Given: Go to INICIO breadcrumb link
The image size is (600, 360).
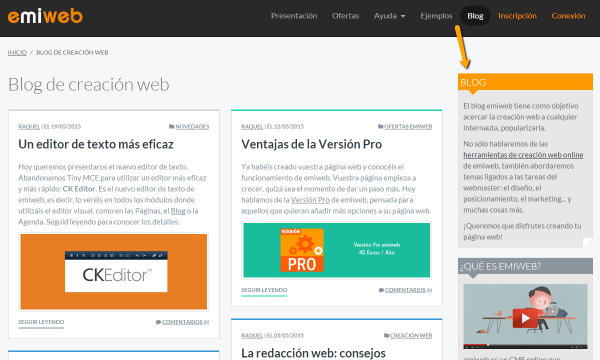Looking at the screenshot, I should (17, 52).
